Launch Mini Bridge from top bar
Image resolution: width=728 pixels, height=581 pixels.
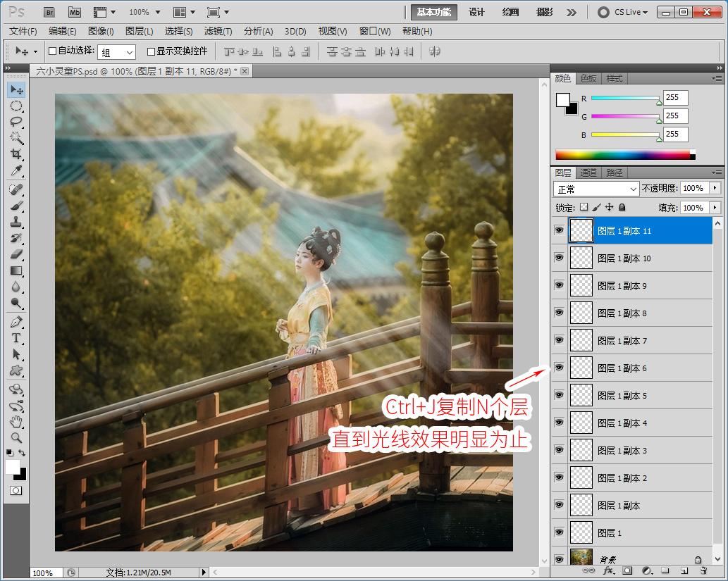coord(74,13)
